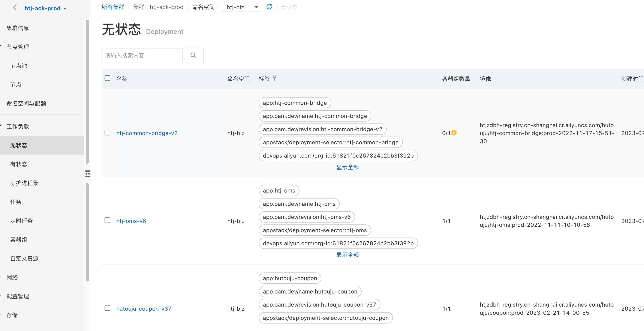Open 集群信息 in the sidebar
Image resolution: width=644 pixels, height=331 pixels.
point(18,28)
